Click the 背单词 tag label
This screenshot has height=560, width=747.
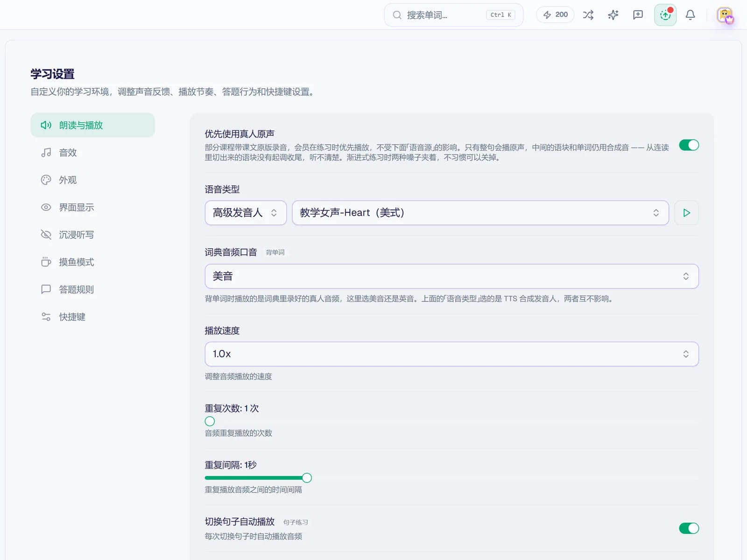tap(275, 252)
